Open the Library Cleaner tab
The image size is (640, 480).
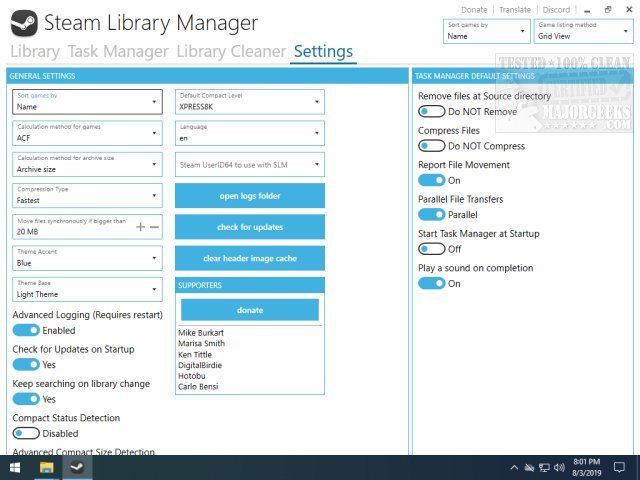[231, 51]
